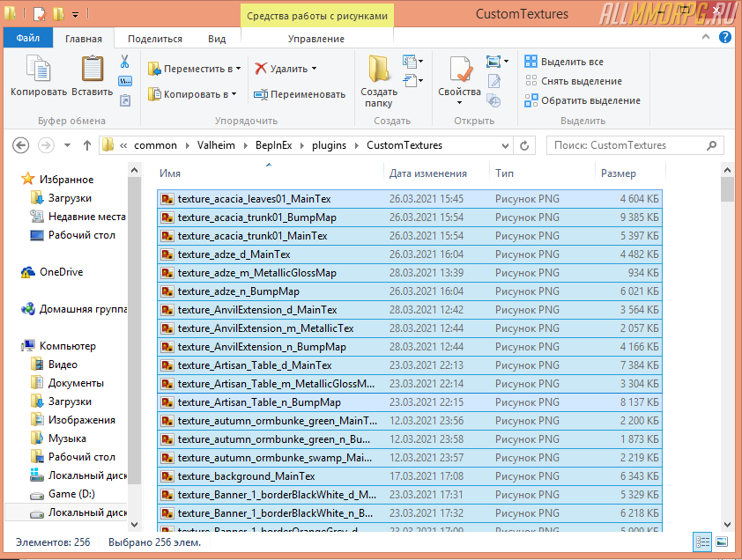Open the address bar history dropdown
Screen dimensions: 742x560
point(505,145)
